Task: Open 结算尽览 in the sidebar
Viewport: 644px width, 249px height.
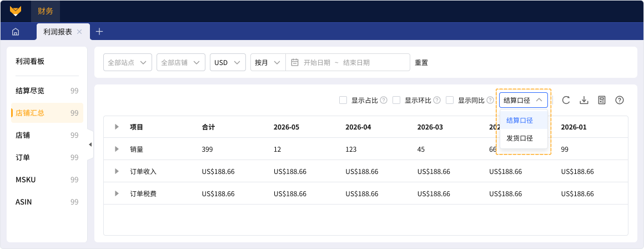Action: tap(47, 91)
